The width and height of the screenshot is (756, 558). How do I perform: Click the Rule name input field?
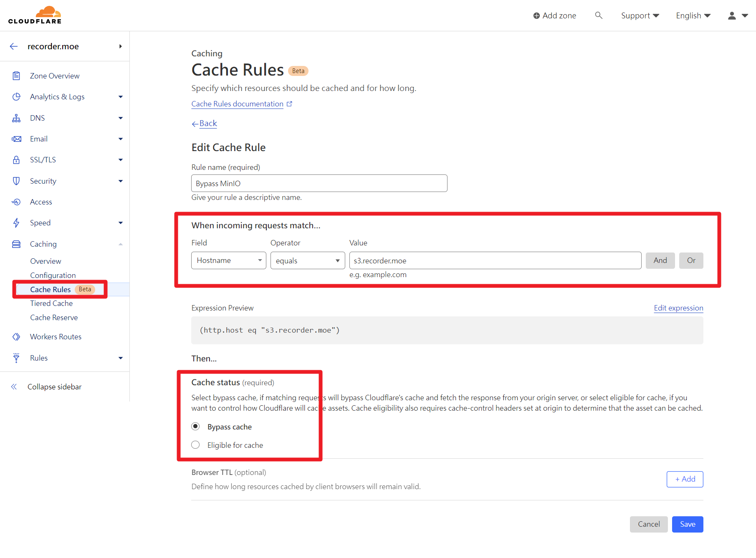(x=319, y=183)
